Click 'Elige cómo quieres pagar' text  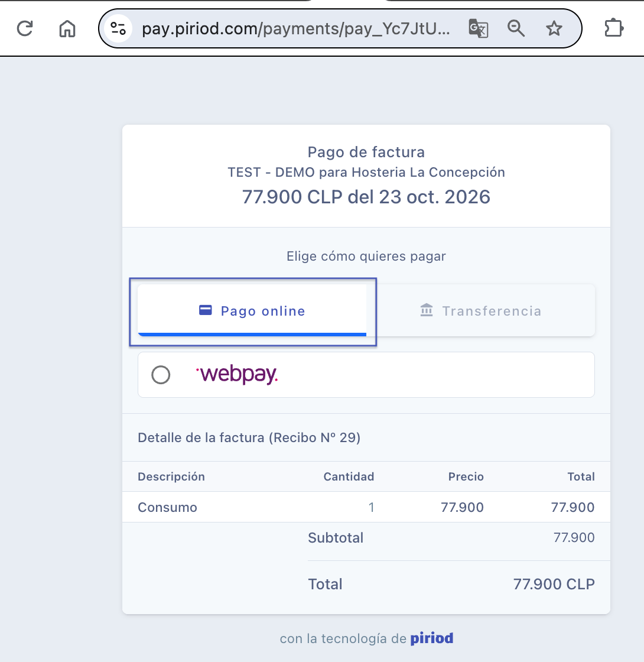[366, 257]
